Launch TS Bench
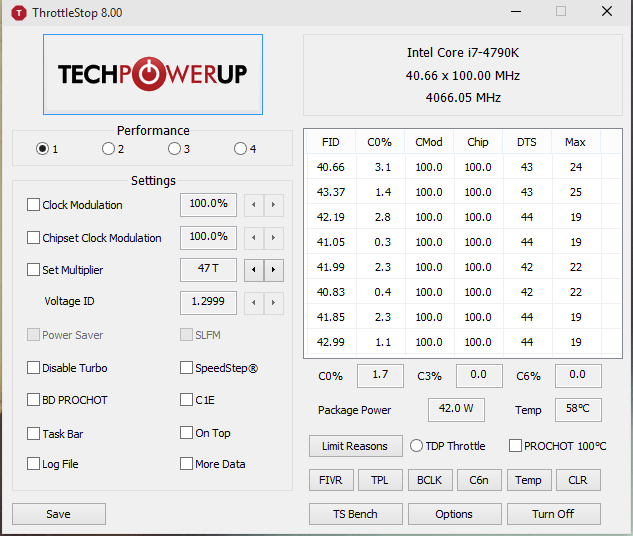The height and width of the screenshot is (536, 633). tap(356, 514)
